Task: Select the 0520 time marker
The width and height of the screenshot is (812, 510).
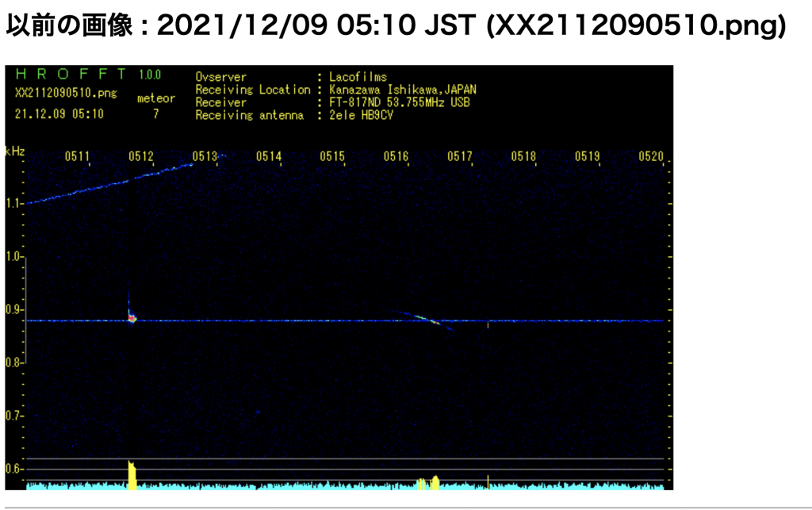Action: [x=650, y=156]
